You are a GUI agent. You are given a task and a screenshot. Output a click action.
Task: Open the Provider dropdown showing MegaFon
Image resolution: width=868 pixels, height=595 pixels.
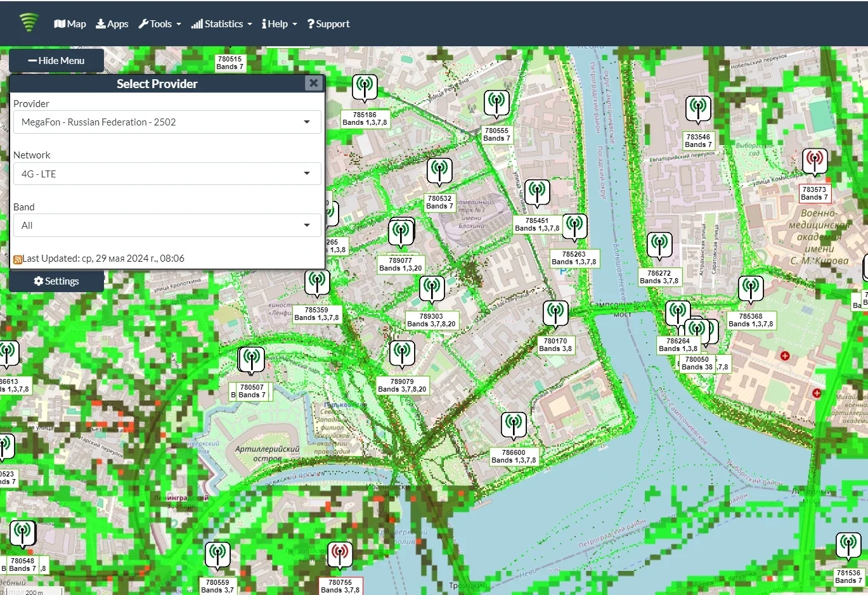click(167, 122)
